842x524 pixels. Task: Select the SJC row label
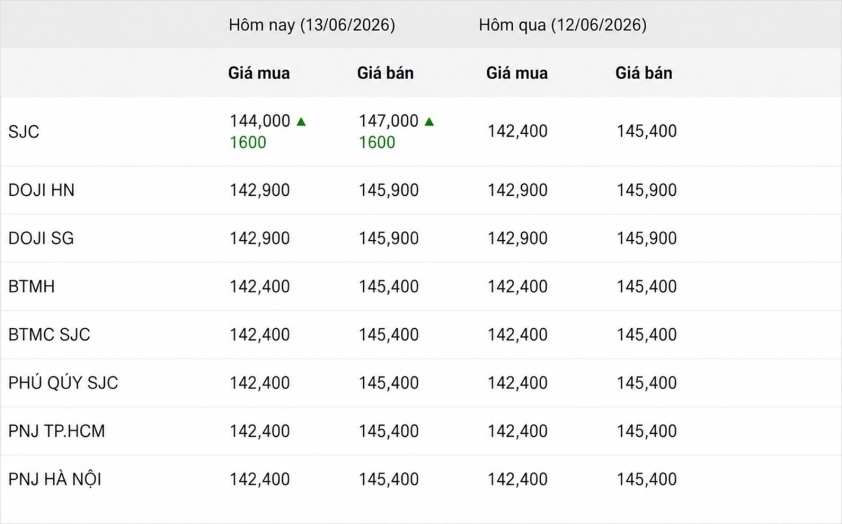click(24, 132)
